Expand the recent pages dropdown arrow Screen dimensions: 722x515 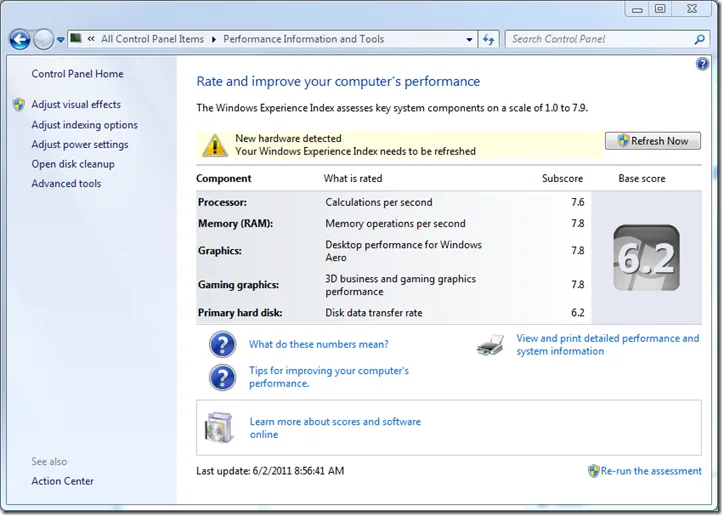click(x=61, y=40)
